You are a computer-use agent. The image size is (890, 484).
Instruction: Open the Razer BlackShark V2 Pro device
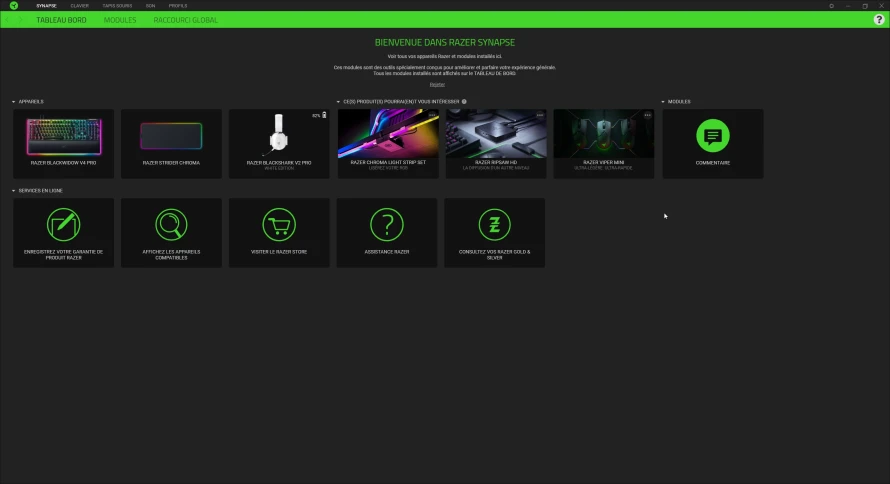click(x=279, y=144)
